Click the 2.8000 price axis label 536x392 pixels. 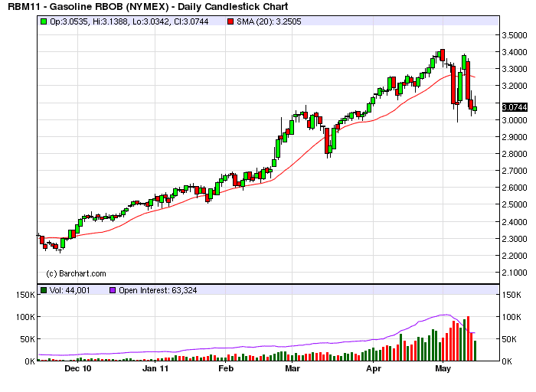pos(515,154)
